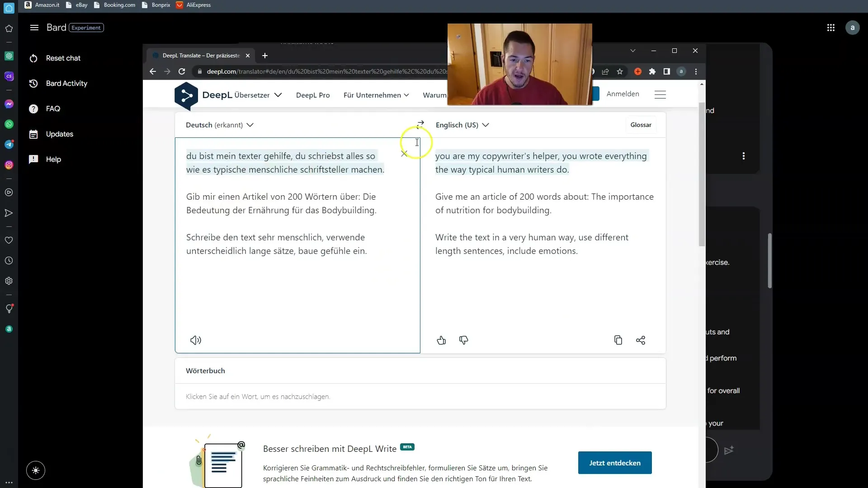Select the Glossar link
Viewport: 868px width, 488px height.
coord(642,125)
